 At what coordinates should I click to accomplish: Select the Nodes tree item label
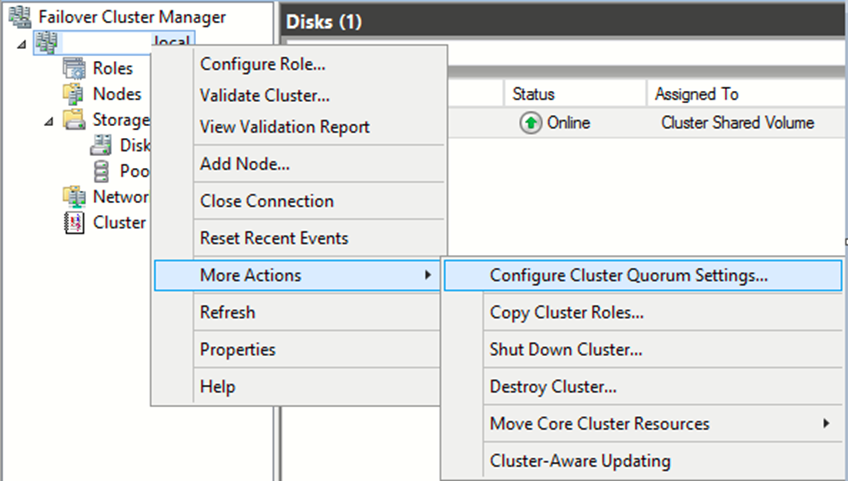tap(117, 94)
